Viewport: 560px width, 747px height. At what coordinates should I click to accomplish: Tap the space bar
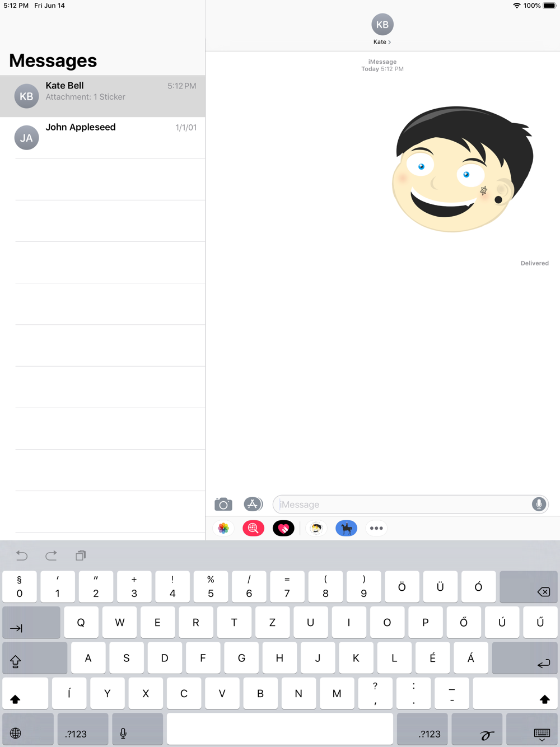pos(280,729)
